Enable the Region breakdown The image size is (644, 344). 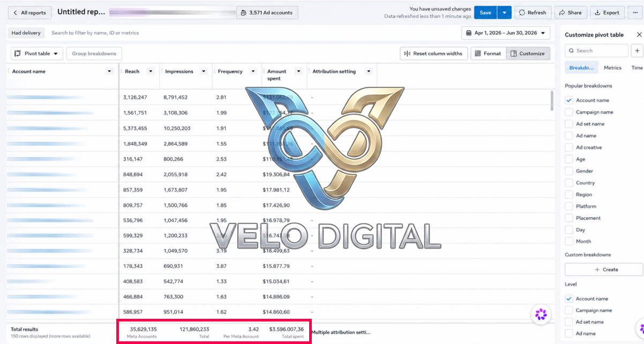click(569, 195)
